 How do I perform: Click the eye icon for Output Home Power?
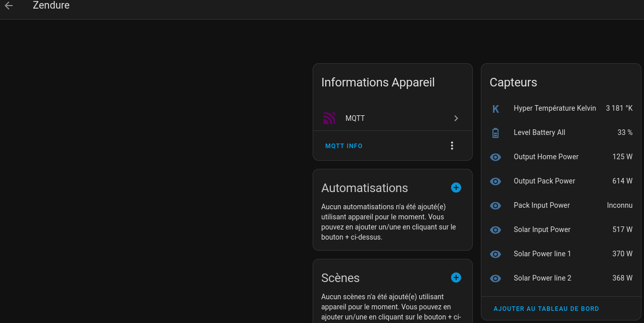click(x=496, y=157)
